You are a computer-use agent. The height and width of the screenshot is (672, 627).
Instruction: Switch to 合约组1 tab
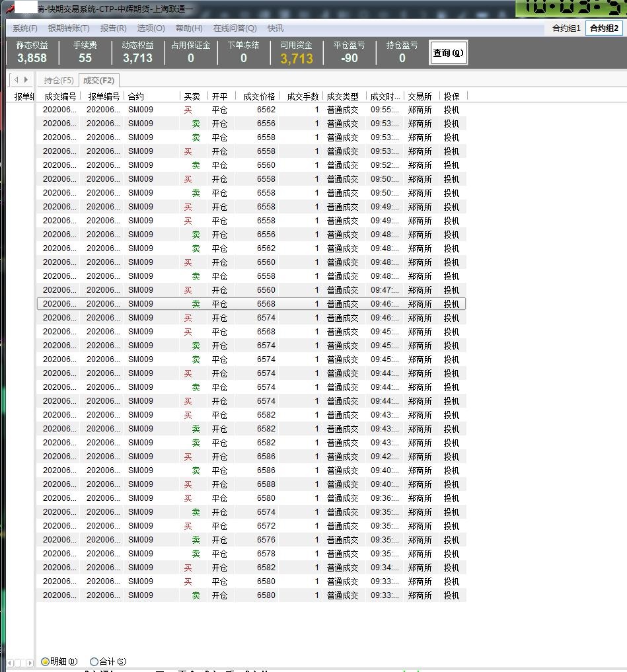point(566,28)
